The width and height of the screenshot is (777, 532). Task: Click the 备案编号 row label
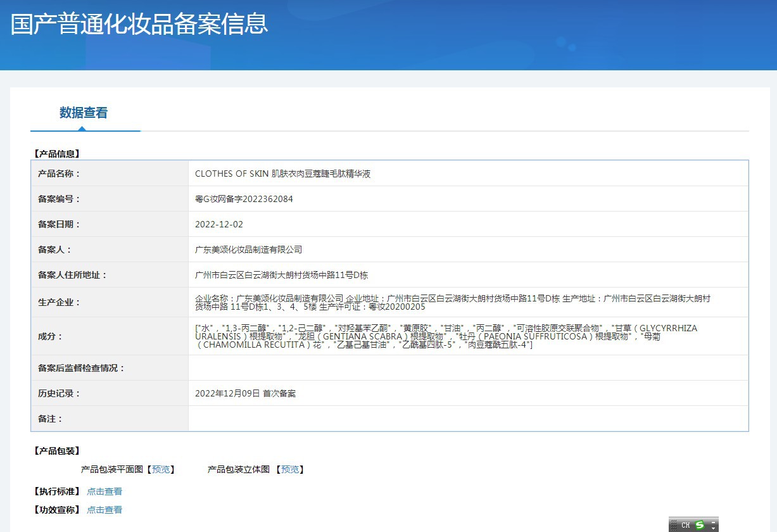pyautogui.click(x=60, y=199)
